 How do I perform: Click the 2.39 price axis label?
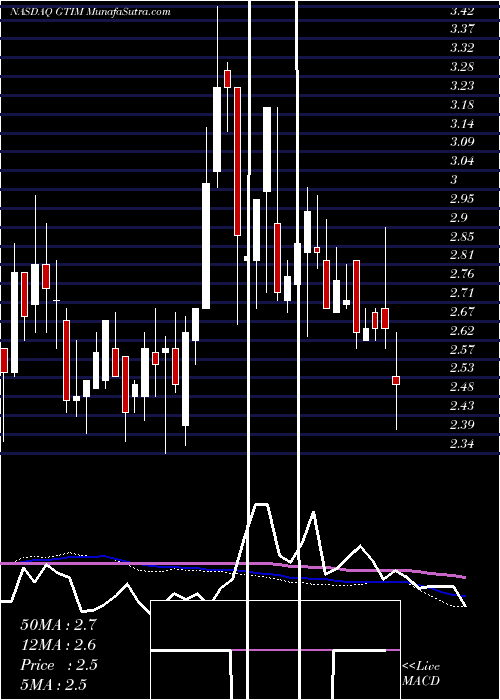coord(462,425)
